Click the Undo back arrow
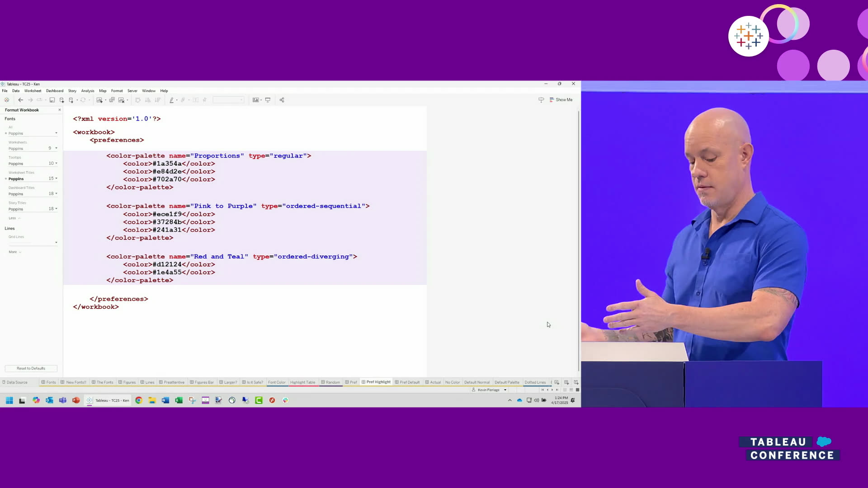This screenshot has width=868, height=488. click(x=20, y=100)
